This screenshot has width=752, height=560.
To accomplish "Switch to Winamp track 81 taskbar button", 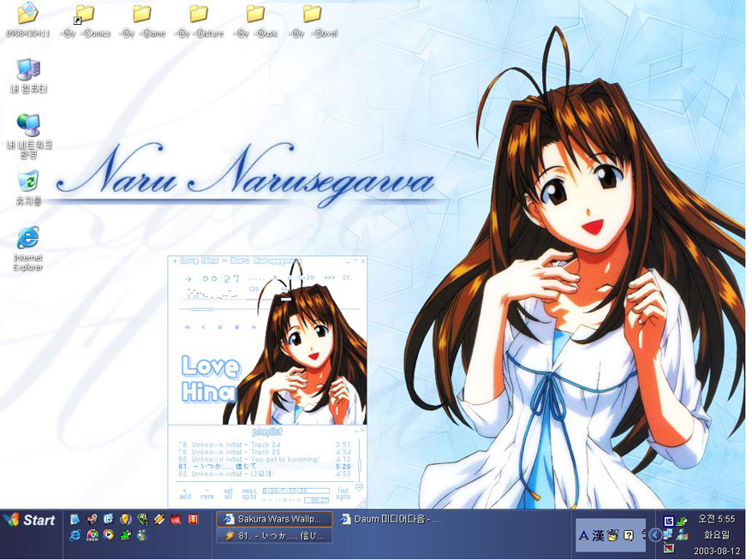I will coord(274,535).
